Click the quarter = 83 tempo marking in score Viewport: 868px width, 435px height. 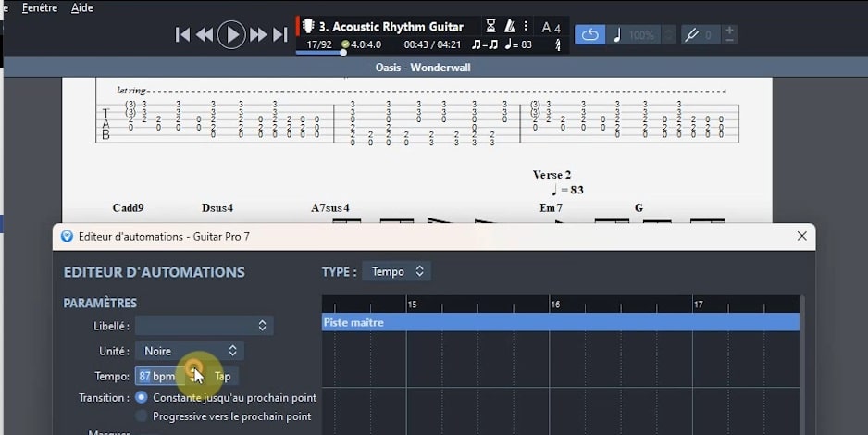point(567,190)
